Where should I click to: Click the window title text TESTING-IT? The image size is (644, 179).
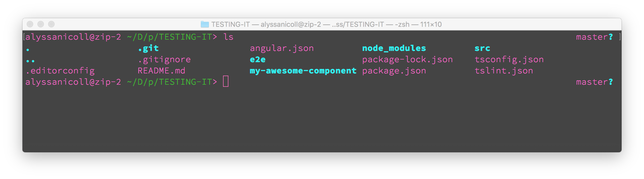click(x=231, y=24)
